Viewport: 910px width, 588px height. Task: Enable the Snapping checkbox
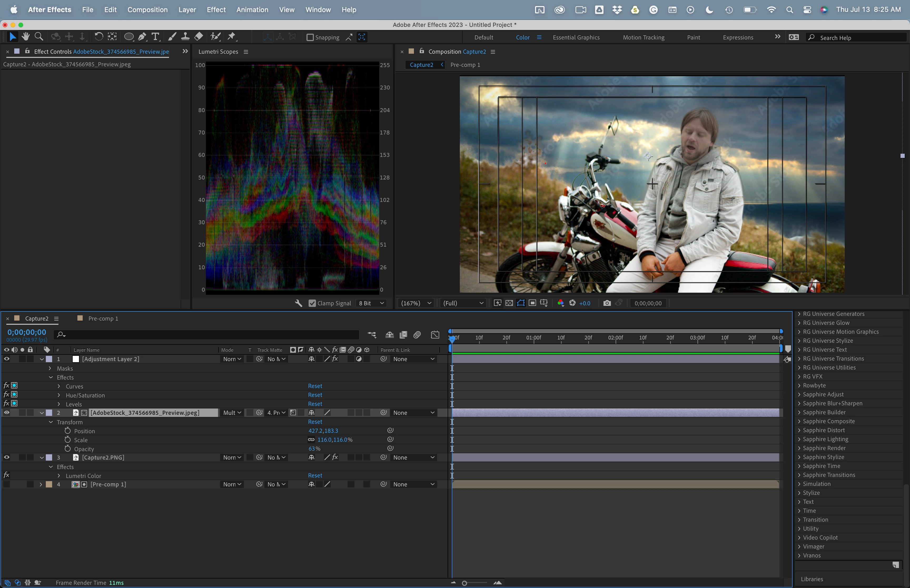point(310,37)
